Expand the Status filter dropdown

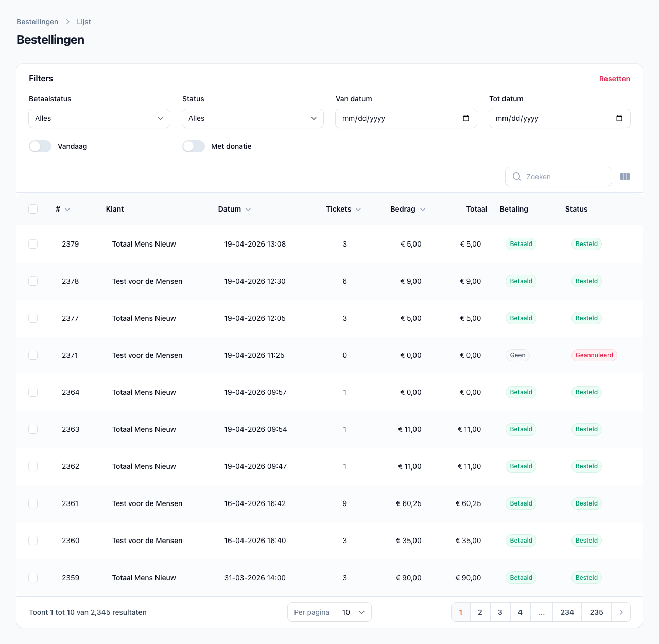pyautogui.click(x=253, y=118)
